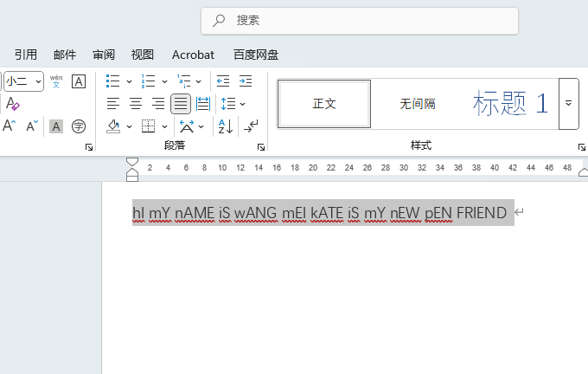Expand the numbering dropdown arrow

(x=164, y=81)
